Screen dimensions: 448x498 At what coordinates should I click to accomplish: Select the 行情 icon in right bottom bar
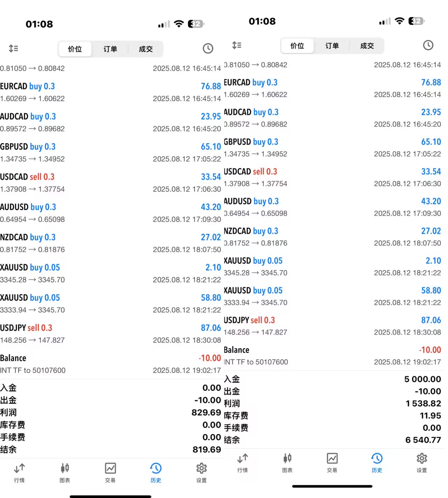[x=242, y=462]
